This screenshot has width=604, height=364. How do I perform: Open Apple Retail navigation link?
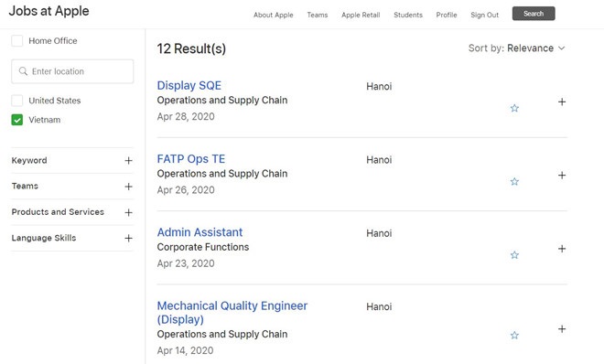point(361,15)
